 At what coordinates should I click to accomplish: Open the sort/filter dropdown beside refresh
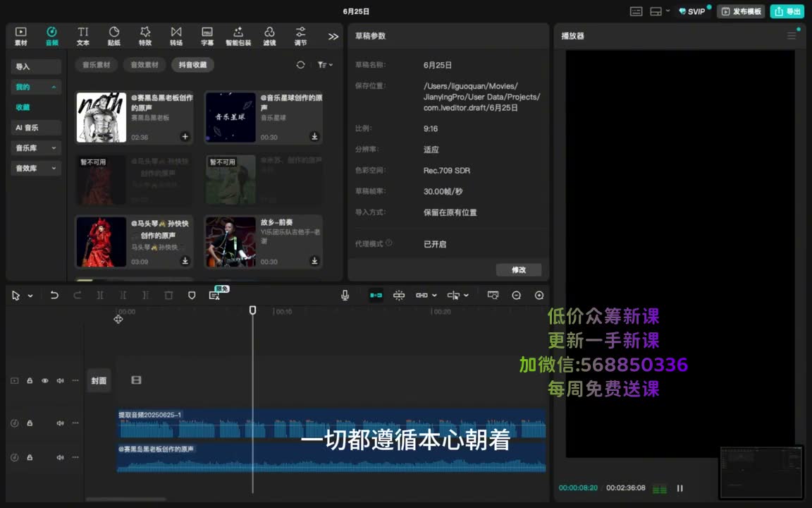pos(325,65)
